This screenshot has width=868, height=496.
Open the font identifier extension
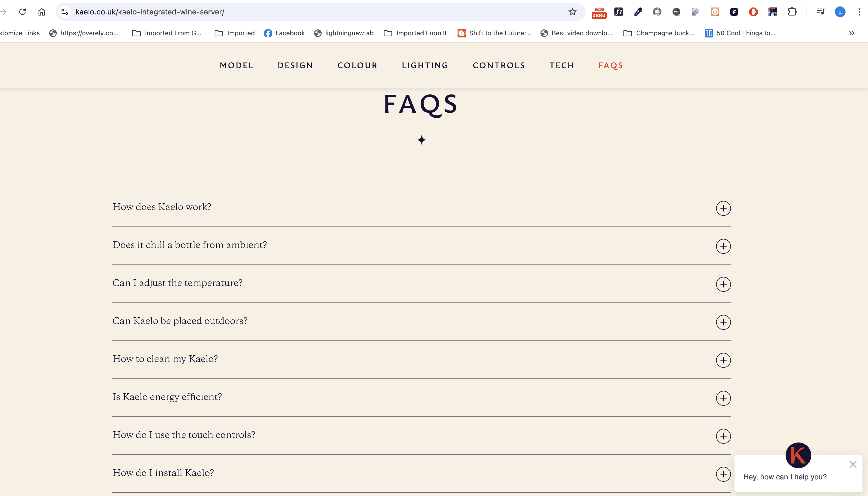pos(618,12)
